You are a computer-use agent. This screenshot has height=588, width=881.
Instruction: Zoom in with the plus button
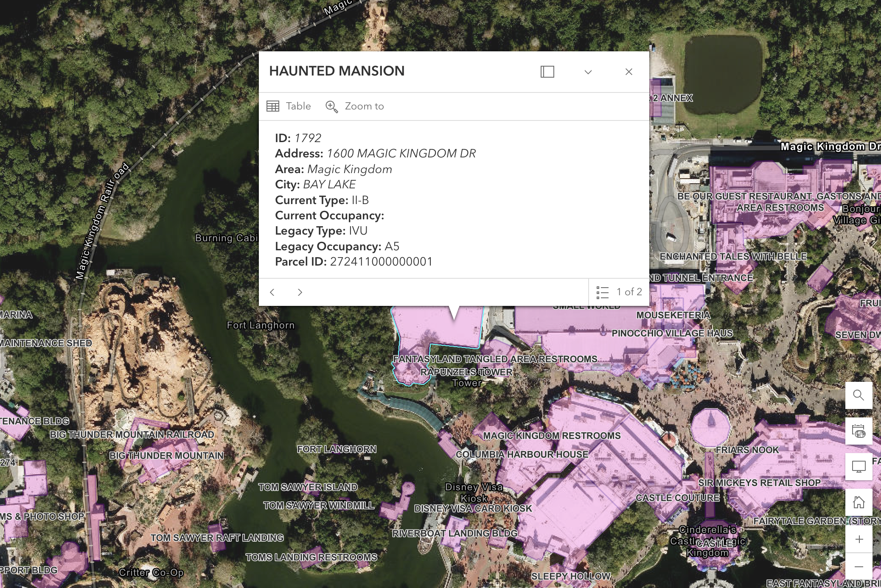(859, 539)
